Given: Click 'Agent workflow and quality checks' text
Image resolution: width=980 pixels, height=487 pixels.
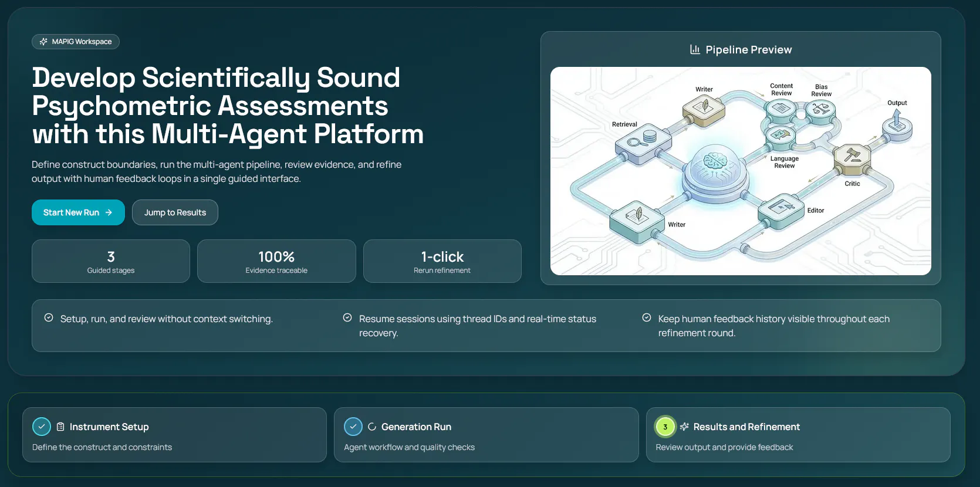Looking at the screenshot, I should coord(410,447).
